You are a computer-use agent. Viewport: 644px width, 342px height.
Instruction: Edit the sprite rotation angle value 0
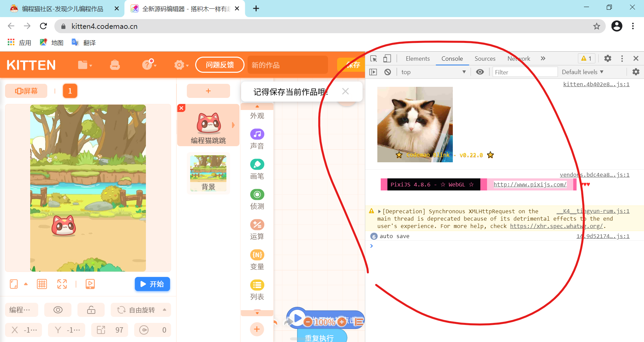(x=153, y=330)
